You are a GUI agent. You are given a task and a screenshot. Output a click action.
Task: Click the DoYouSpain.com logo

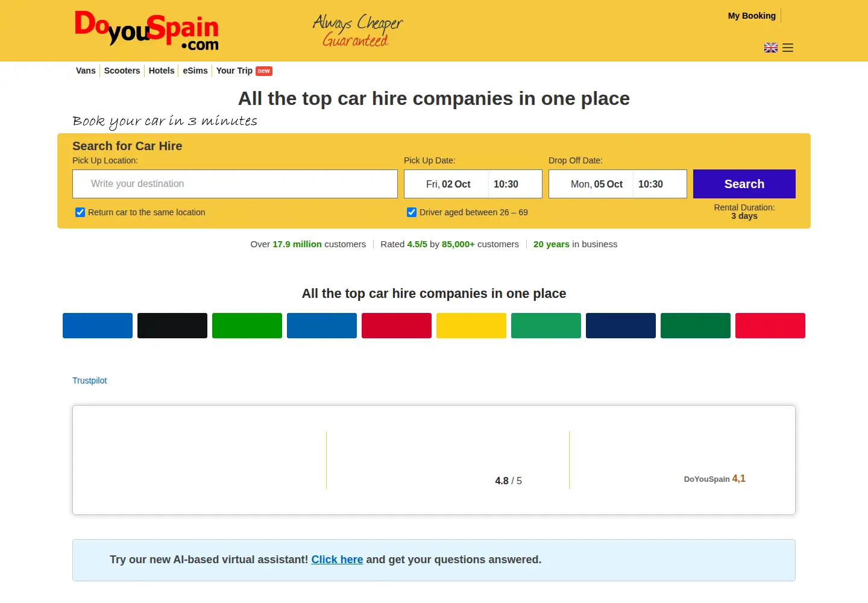pos(146,30)
